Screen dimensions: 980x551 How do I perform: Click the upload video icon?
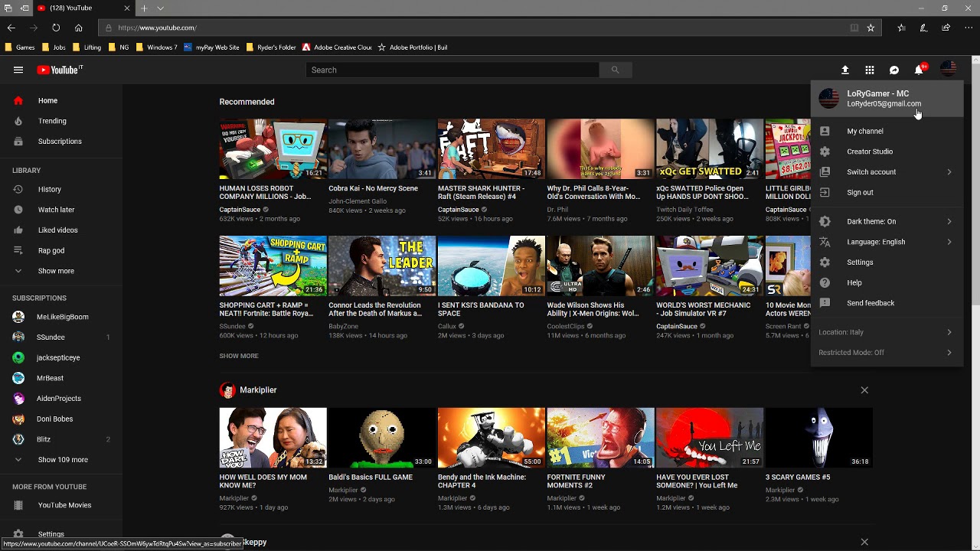(845, 70)
